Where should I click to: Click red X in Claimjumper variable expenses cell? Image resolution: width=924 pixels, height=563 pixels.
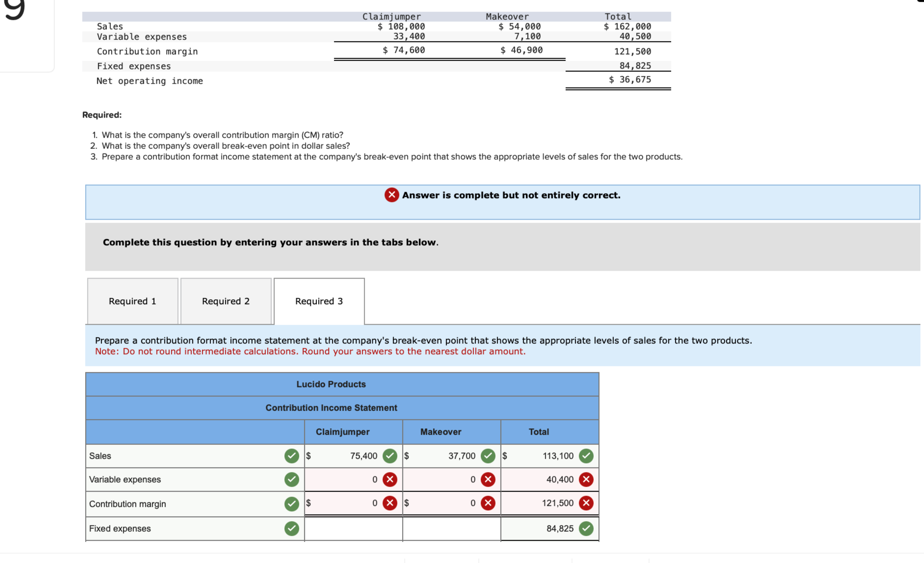click(390, 479)
